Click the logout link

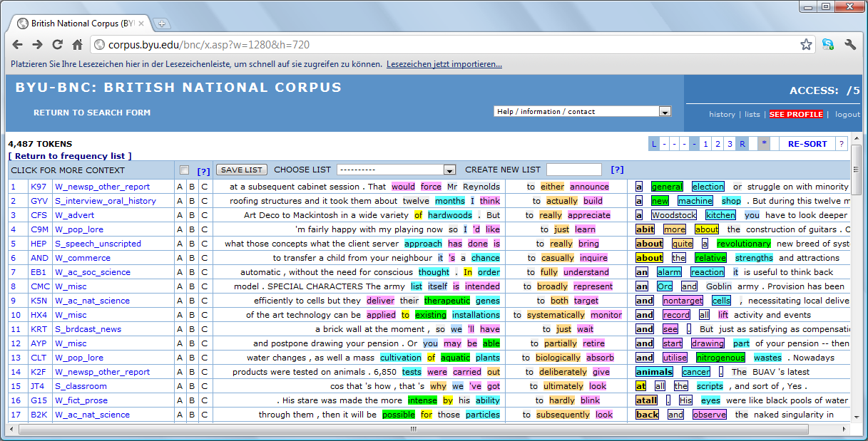point(848,114)
